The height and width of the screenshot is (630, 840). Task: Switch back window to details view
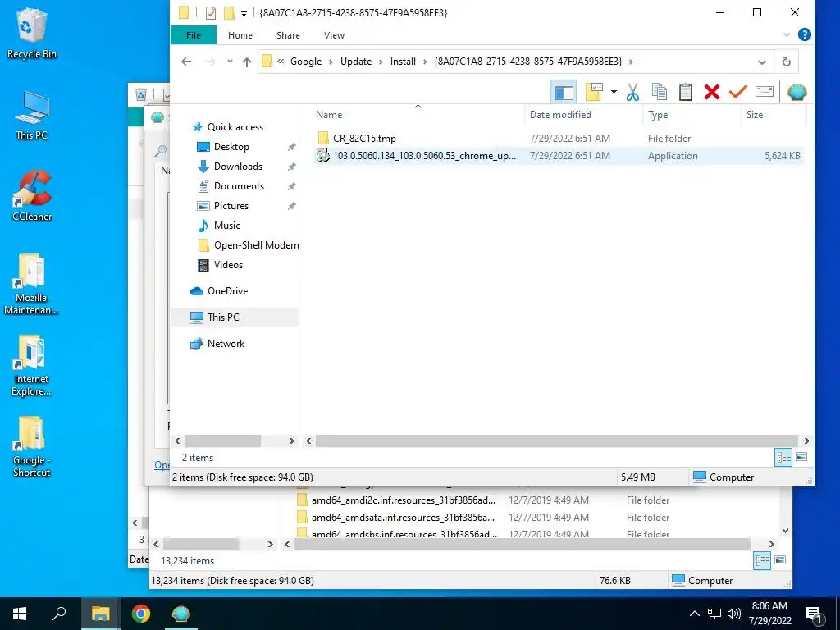762,561
